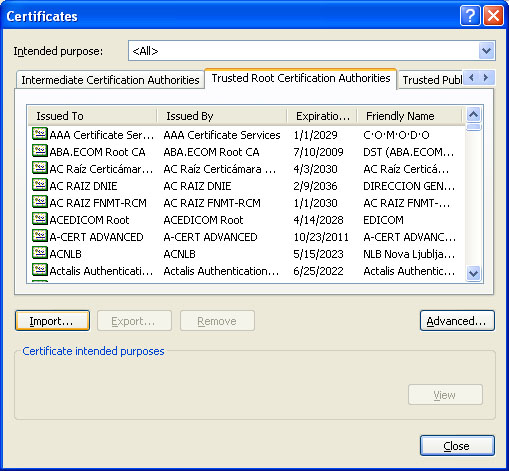Click the tab strip right scroll arrow

[486, 78]
